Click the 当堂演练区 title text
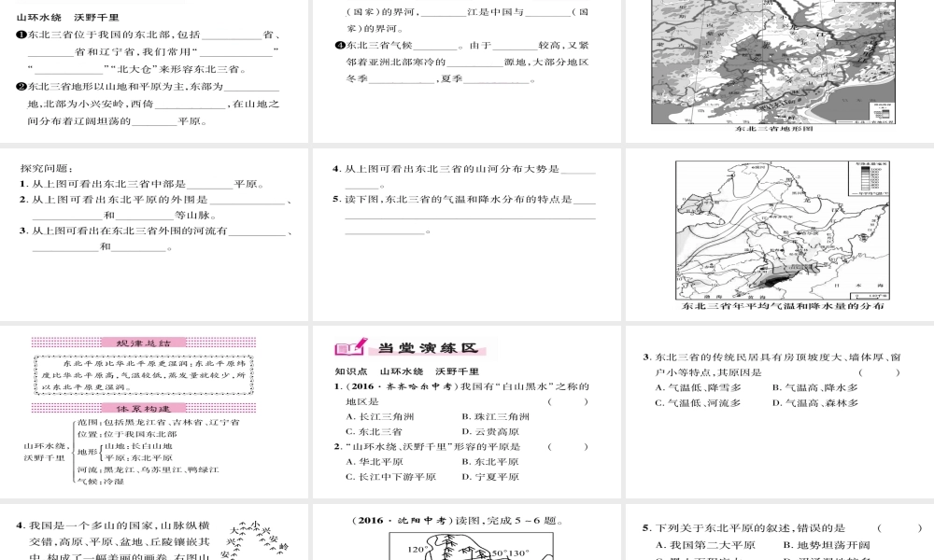934x560 pixels. click(428, 347)
